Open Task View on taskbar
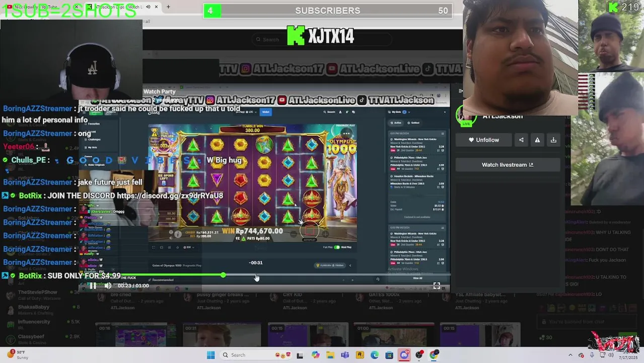Viewport: 644px width, 363px height. tap(300, 355)
